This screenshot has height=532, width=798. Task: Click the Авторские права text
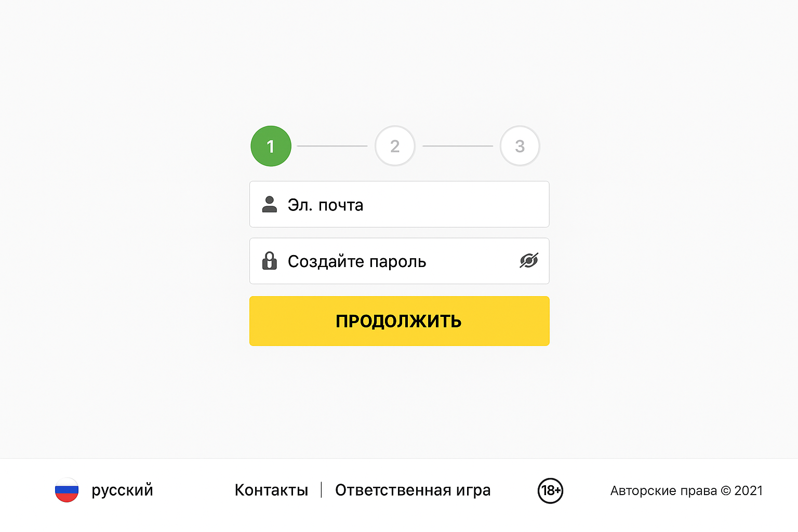(x=663, y=491)
